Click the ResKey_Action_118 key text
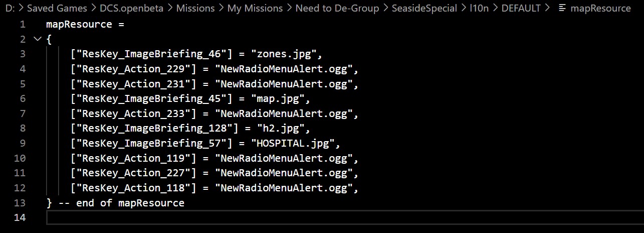 [136, 189]
